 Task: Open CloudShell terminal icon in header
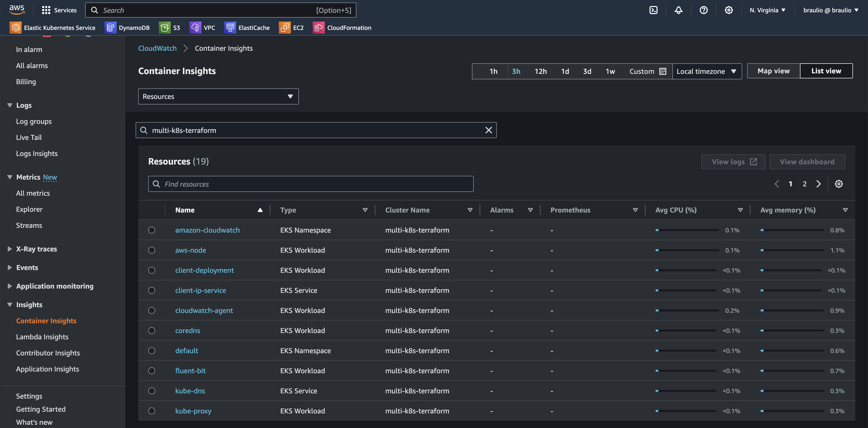653,10
